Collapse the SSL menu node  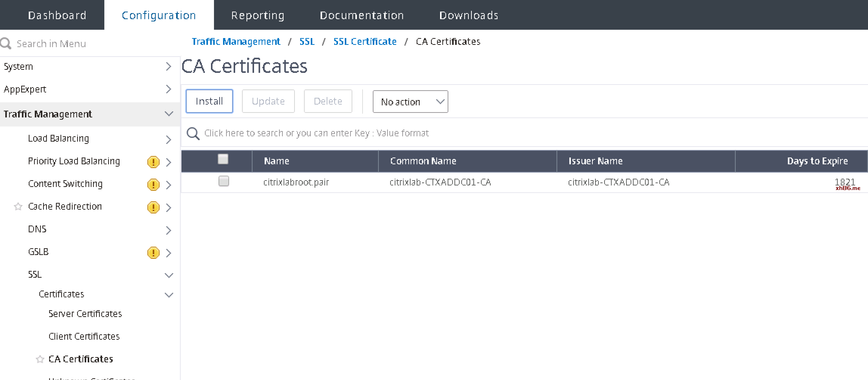pyautogui.click(x=169, y=275)
